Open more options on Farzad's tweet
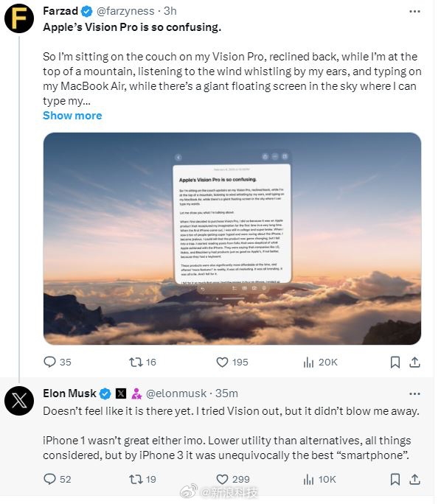Image resolution: width=441 pixels, height=504 pixels. 414,12
